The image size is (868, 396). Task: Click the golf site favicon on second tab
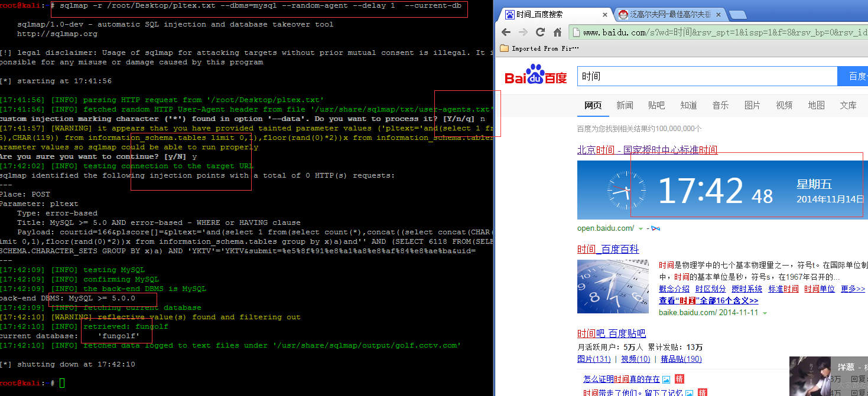tap(623, 14)
